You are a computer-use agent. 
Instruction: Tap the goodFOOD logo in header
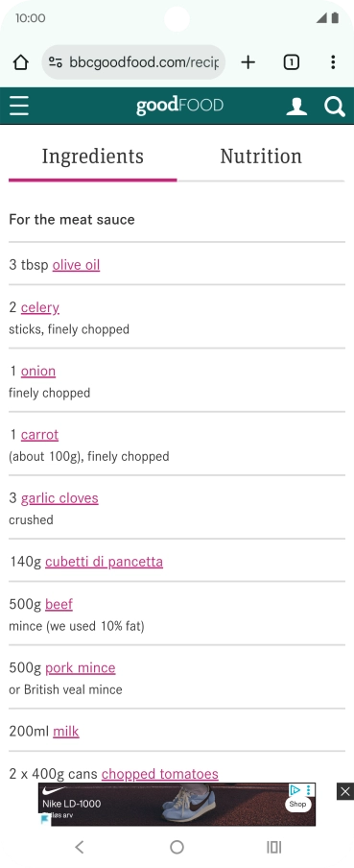[179, 106]
